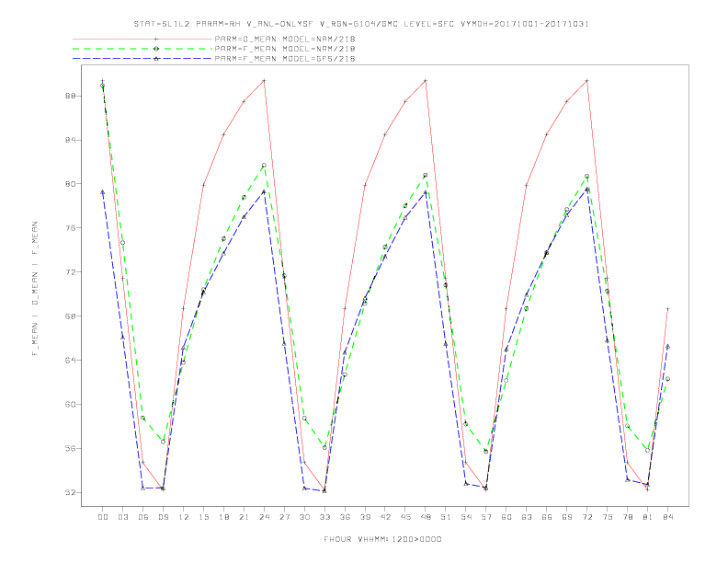Viewport: 728px width, 563px height.
Task: Click y-axis tick label 52
Action: point(71,492)
